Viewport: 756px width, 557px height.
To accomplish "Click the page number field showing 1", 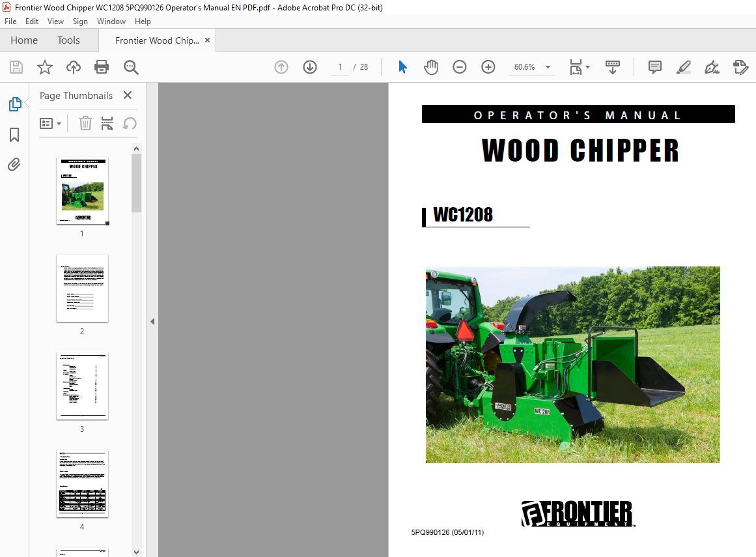I will (340, 67).
